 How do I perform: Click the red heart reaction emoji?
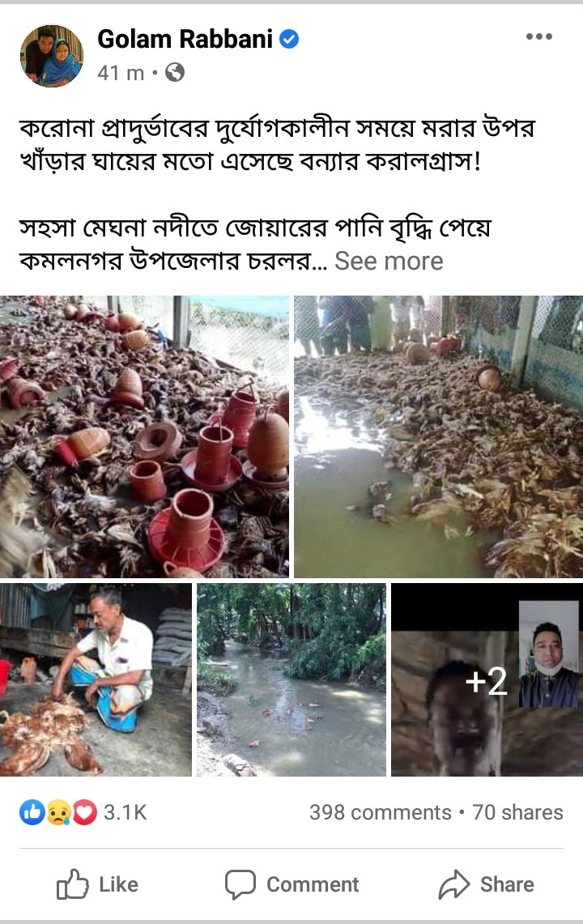84,812
